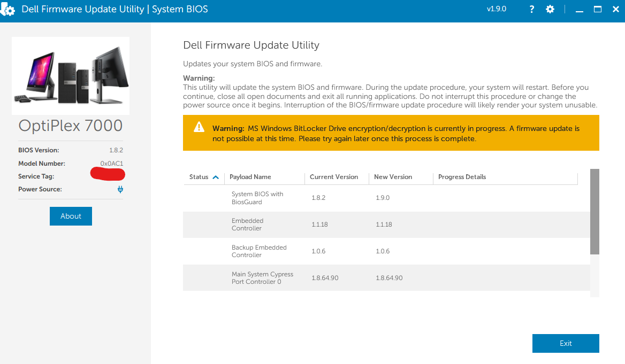This screenshot has width=625, height=364.
Task: Sort by the Status column arrow
Action: pyautogui.click(x=216, y=177)
